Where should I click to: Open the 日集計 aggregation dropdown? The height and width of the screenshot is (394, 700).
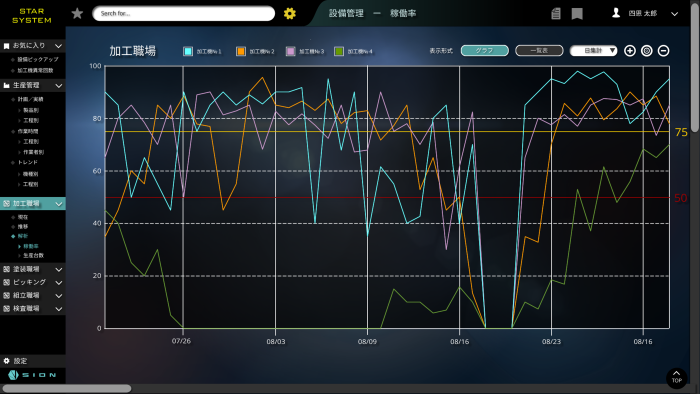tap(594, 51)
